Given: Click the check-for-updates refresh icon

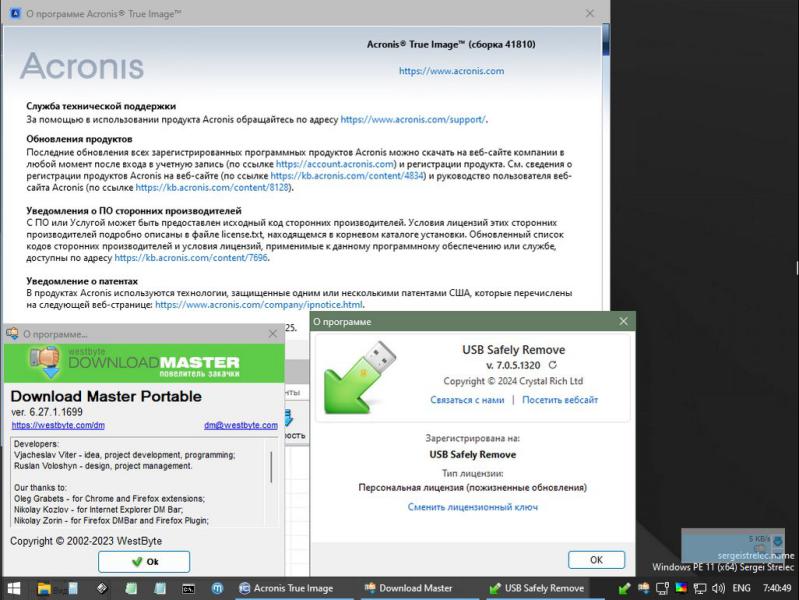Looking at the screenshot, I should tap(552, 365).
